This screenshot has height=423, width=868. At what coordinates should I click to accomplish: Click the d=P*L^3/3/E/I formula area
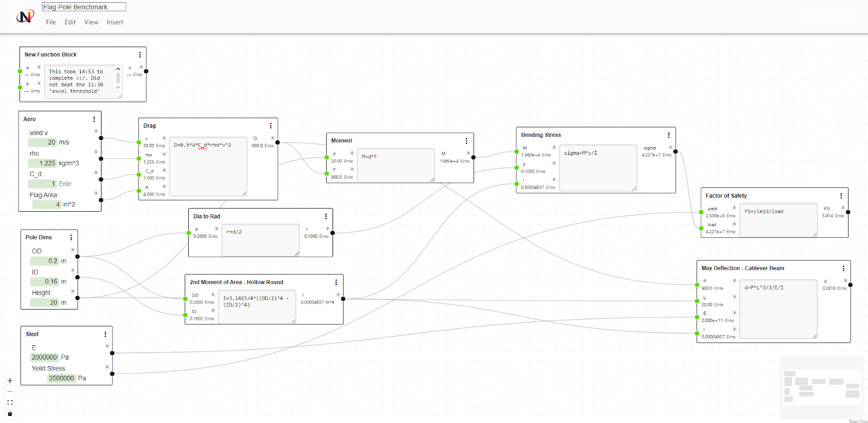click(x=778, y=309)
